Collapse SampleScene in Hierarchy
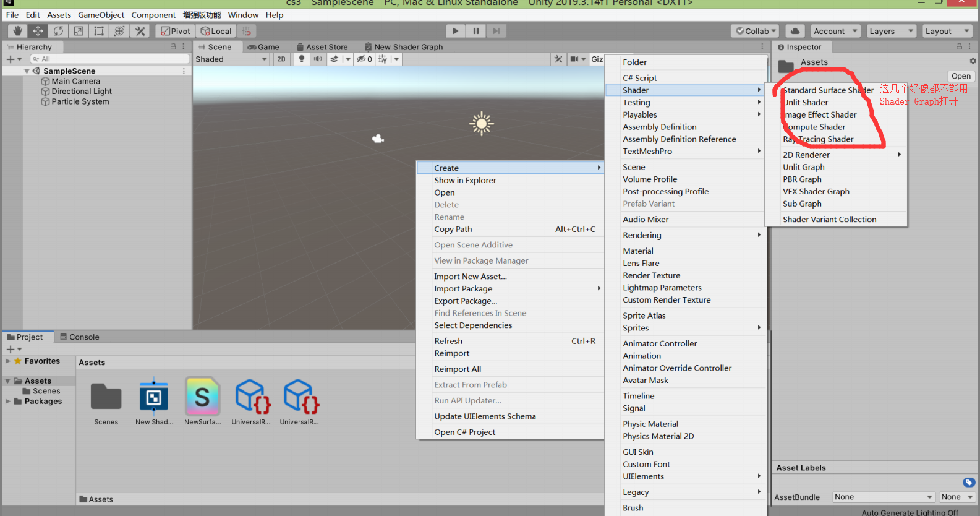980x516 pixels. (27, 71)
